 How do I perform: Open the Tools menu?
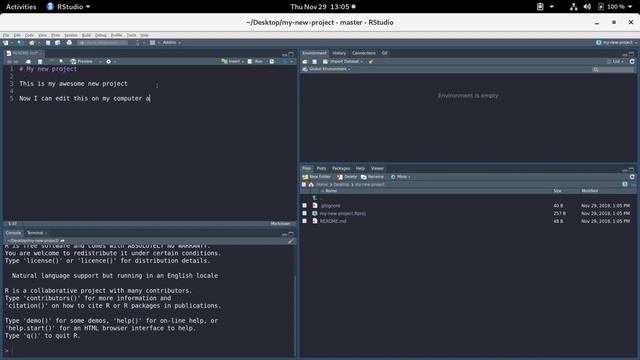click(x=131, y=35)
